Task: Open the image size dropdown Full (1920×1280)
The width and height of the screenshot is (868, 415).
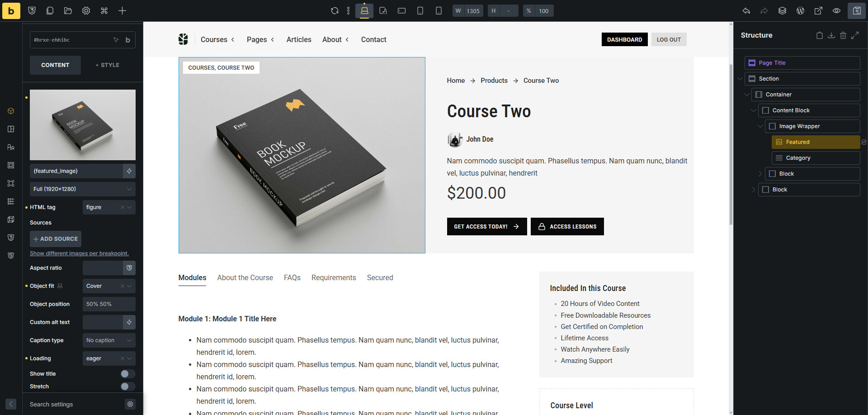Action: 82,189
